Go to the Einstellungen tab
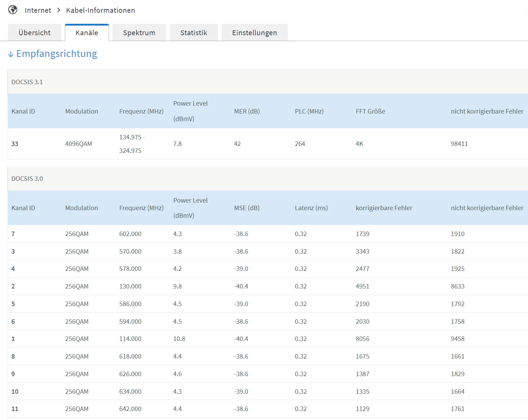The image size is (528, 420). (x=254, y=33)
